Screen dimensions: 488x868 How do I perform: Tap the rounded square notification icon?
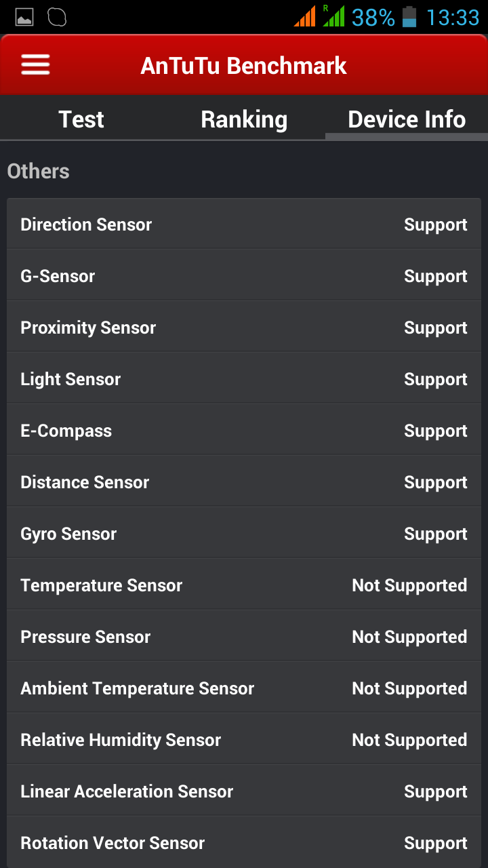click(x=58, y=17)
